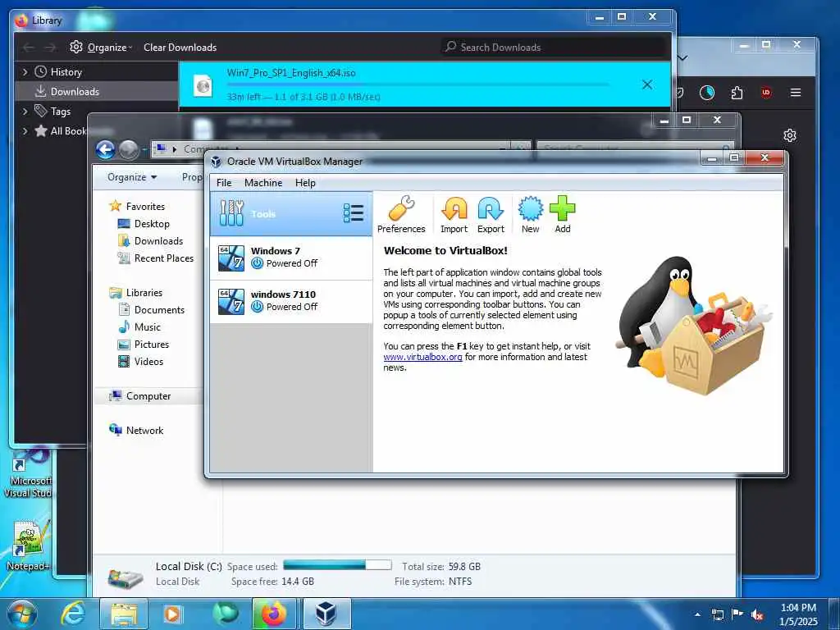Screen dimensions: 840x630
Task: Follow the www.virtualbox.org link
Action: click(x=422, y=357)
